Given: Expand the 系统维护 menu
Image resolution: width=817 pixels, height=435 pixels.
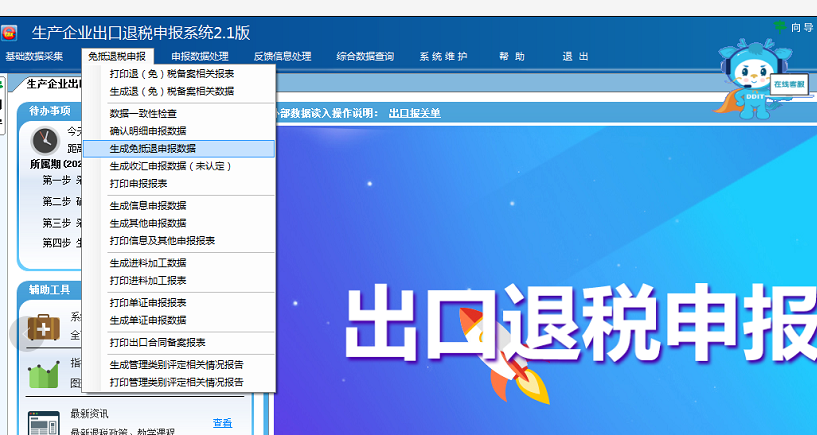Looking at the screenshot, I should tap(443, 57).
